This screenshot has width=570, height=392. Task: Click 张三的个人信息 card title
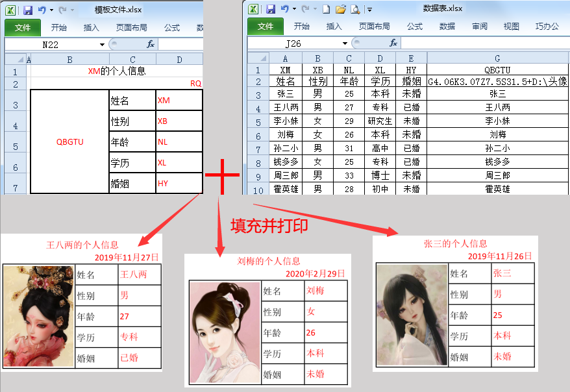456,243
